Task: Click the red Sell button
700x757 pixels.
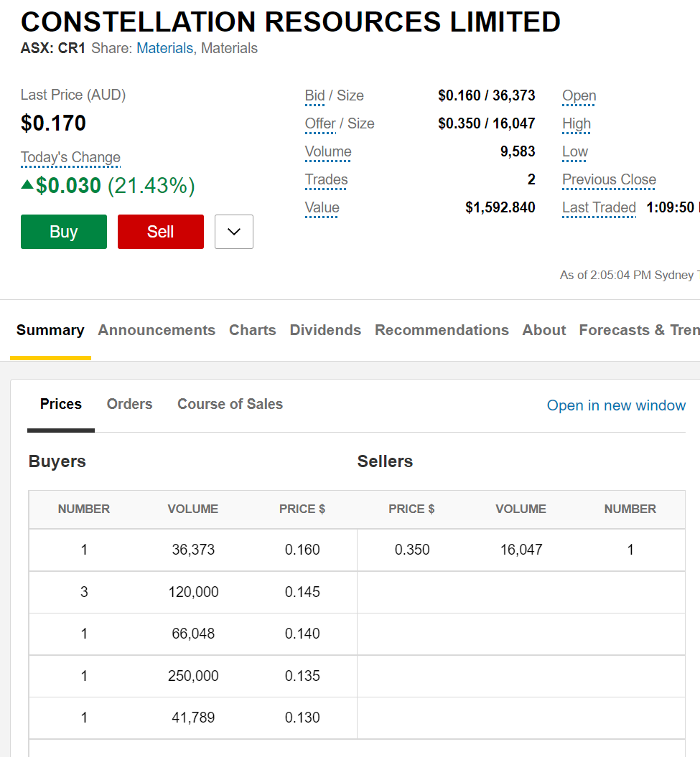Action: pos(160,232)
